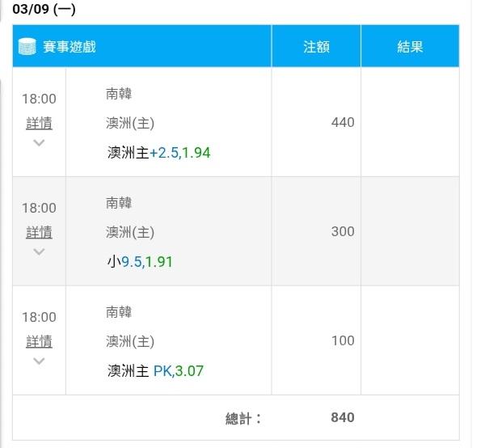Click the 03/09 (一) date heading
The width and height of the screenshot is (489, 448).
click(x=44, y=11)
